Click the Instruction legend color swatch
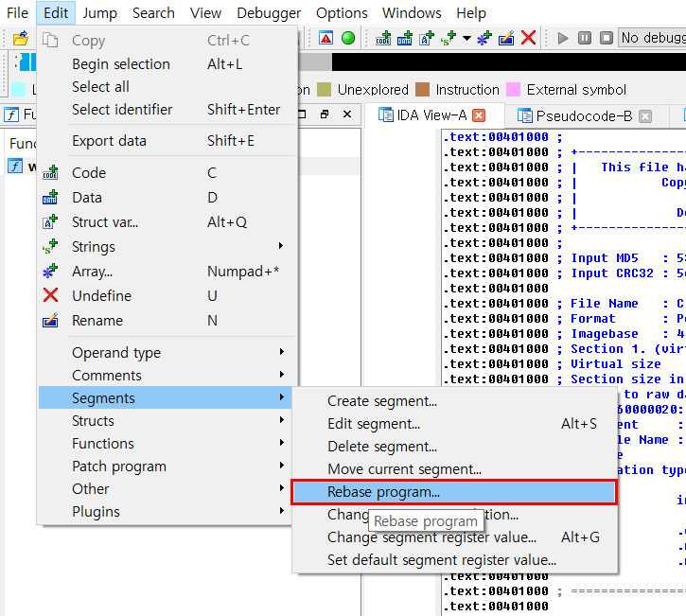686x616 pixels. (422, 90)
